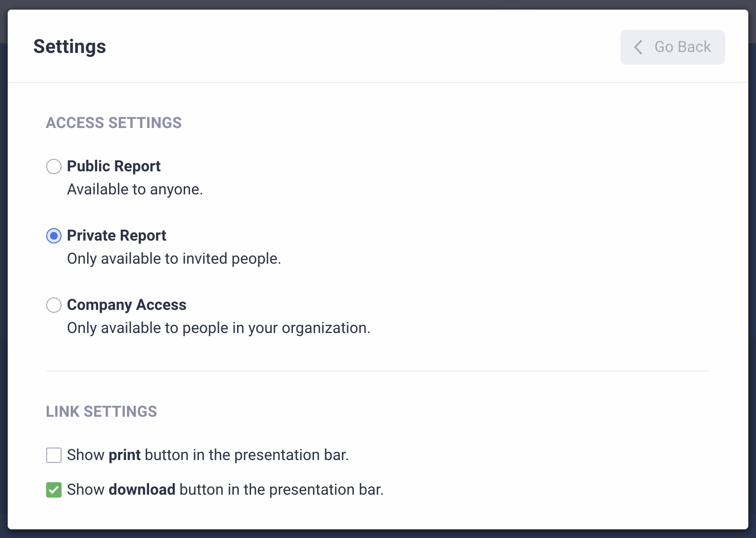Click the "Available to anyone." description

(135, 189)
